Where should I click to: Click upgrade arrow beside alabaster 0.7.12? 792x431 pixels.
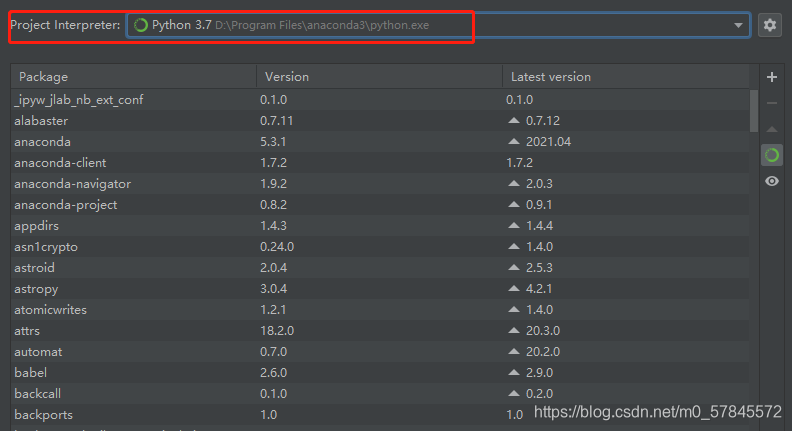pos(514,120)
